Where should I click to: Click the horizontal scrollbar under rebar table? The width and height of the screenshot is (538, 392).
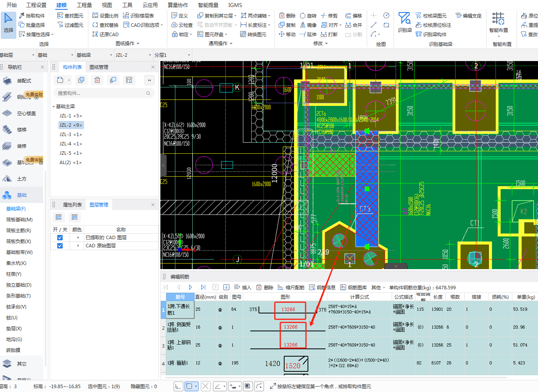point(336,378)
